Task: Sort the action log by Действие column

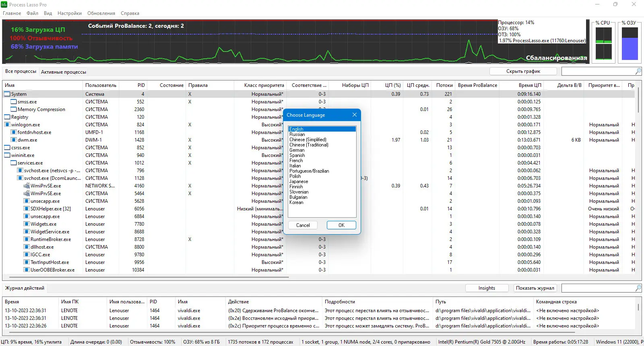Action: pos(274,302)
